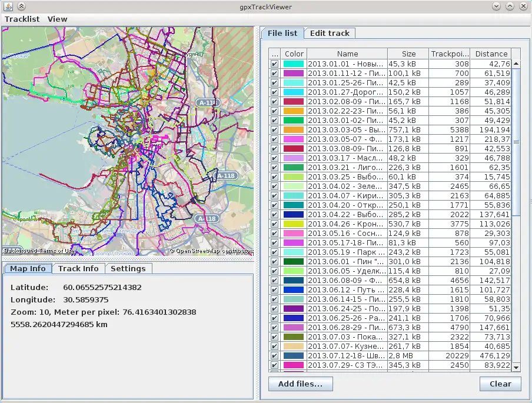This screenshot has height=403, width=532.
Task: Open the Tracklist menu
Action: (x=22, y=19)
